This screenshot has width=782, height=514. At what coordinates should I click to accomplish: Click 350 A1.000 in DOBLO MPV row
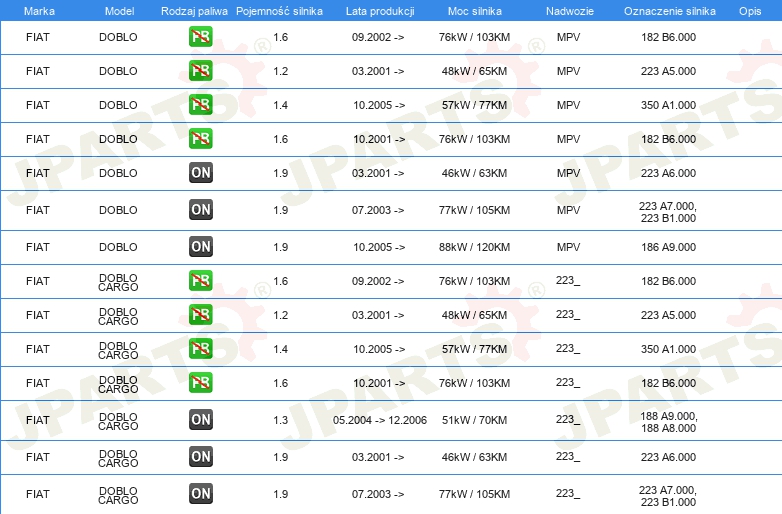(x=668, y=105)
